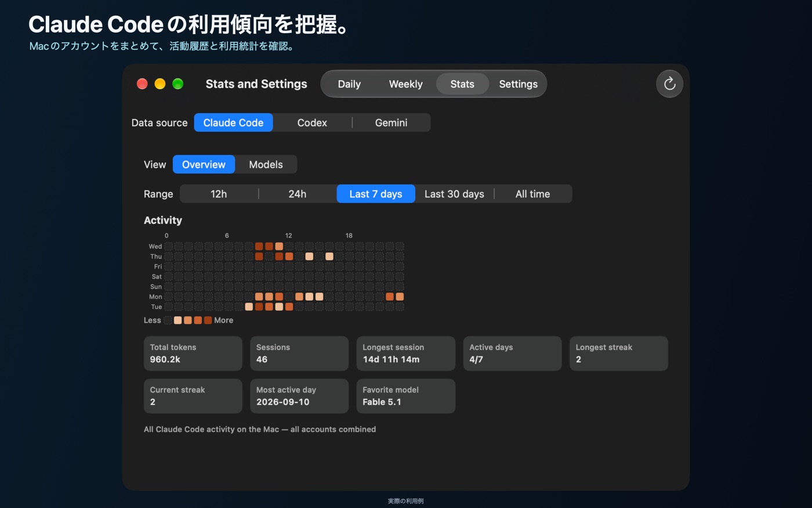
Task: Switch data source to Gemini
Action: click(391, 123)
